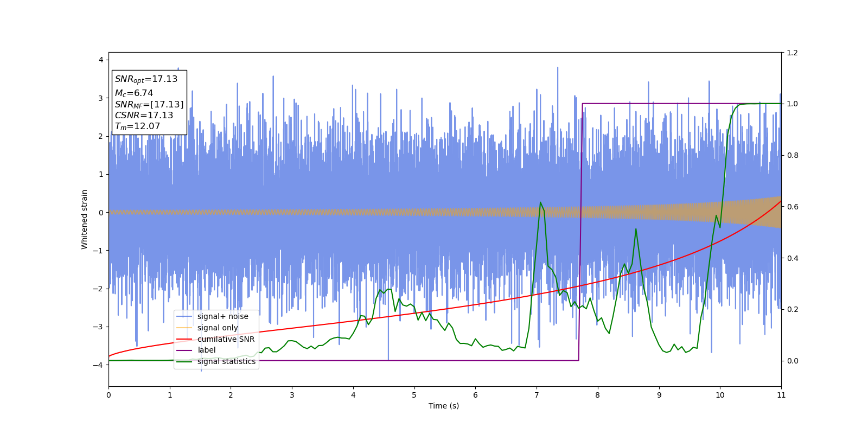Viewport: 868px width, 434px height.
Task: Click x-axis tick label 0
Action: [x=108, y=395]
